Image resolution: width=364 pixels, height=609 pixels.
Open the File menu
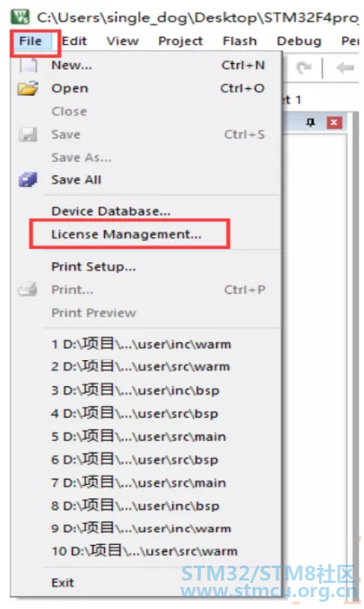(x=30, y=41)
